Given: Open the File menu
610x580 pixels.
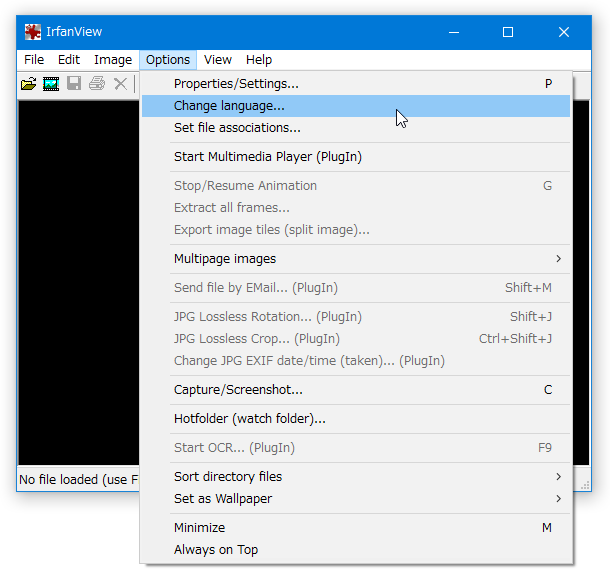Looking at the screenshot, I should pos(34,60).
